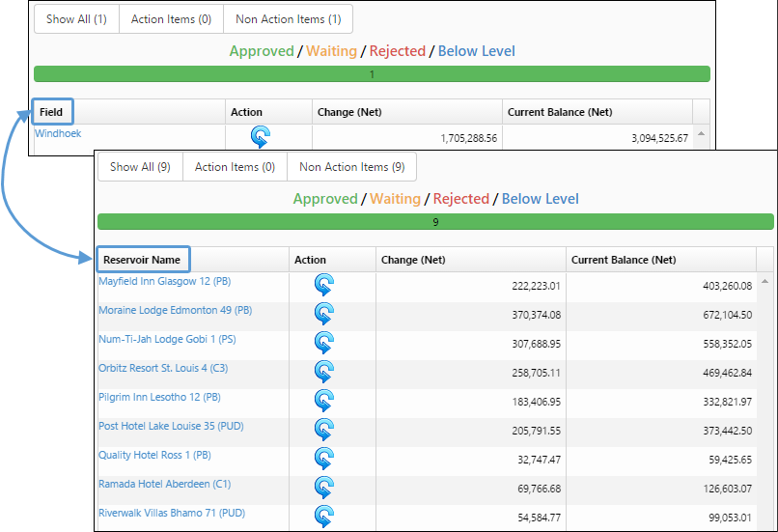Image resolution: width=778 pixels, height=532 pixels.
Task: Open Ramada Hotel Aberdeen (C1) link
Action: pyautogui.click(x=165, y=484)
